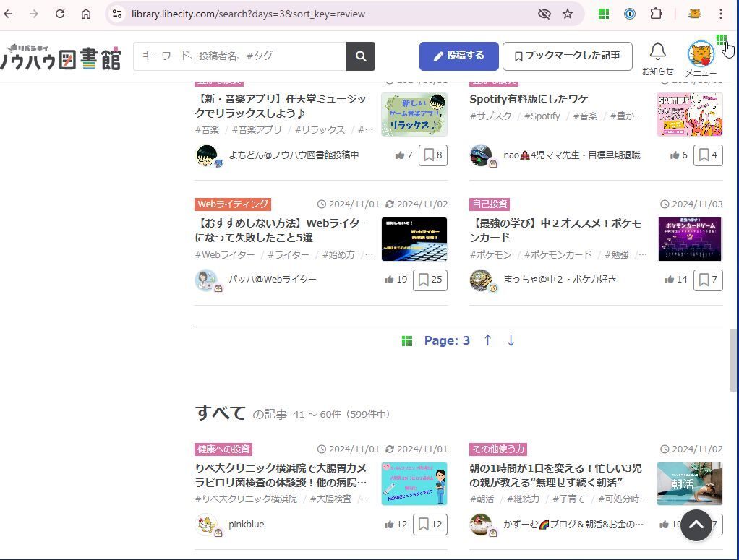This screenshot has height=560, width=739.
Task: Open the 1Password extension icon
Action: click(630, 14)
